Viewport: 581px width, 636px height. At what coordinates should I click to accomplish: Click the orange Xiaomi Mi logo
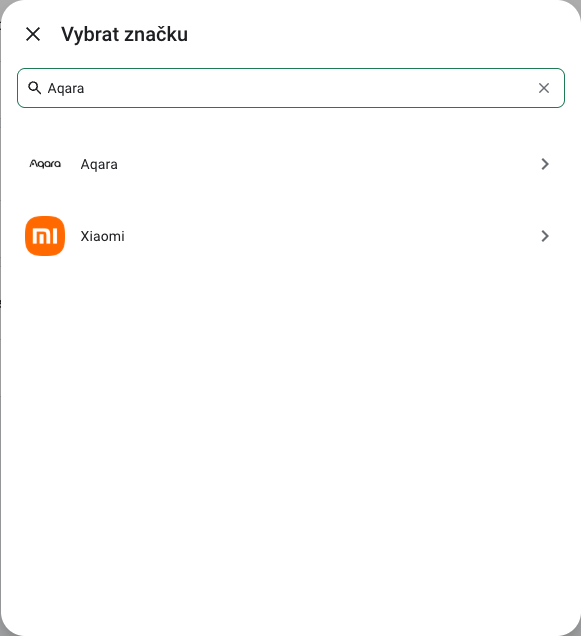45,236
